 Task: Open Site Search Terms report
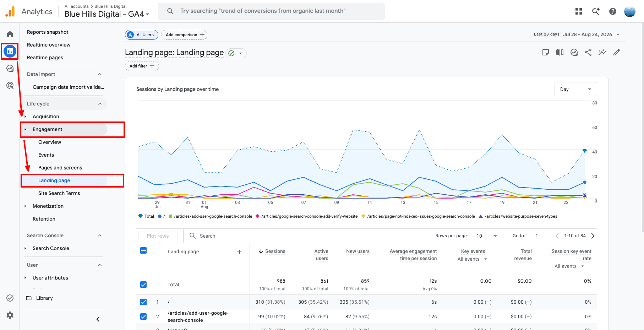click(x=59, y=193)
